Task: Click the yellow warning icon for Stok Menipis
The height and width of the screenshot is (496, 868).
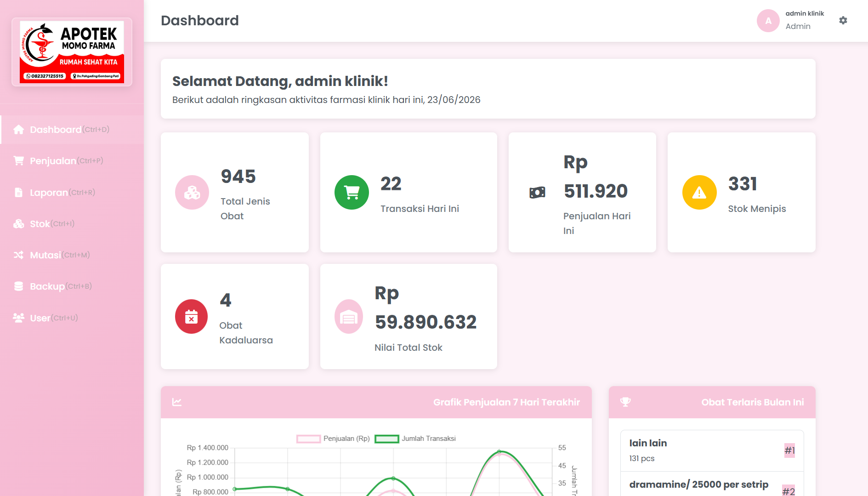Action: coord(699,193)
